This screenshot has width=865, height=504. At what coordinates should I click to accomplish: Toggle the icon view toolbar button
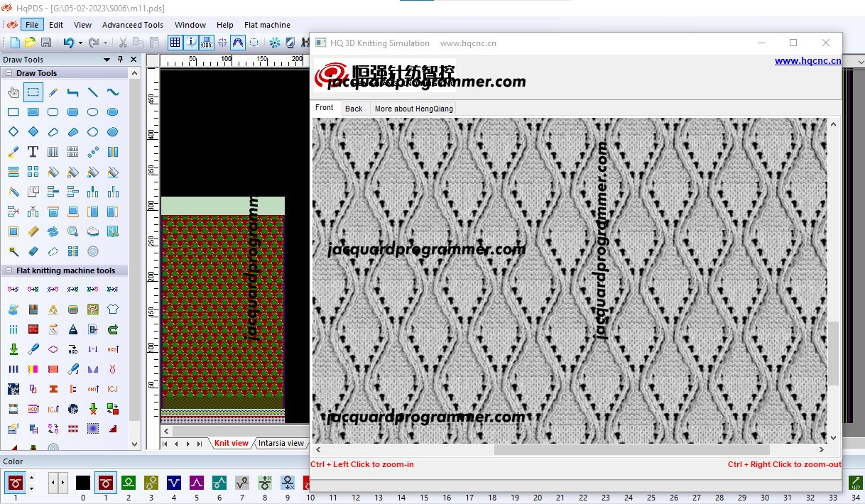point(207,43)
